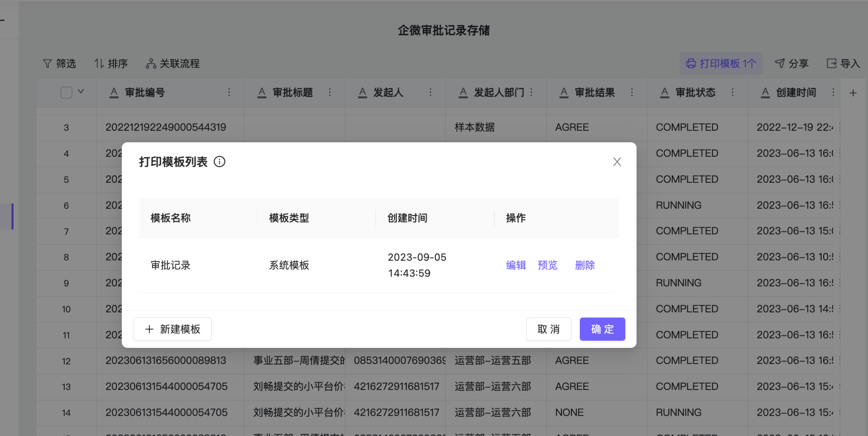Add a new column with plus icon

(x=853, y=93)
